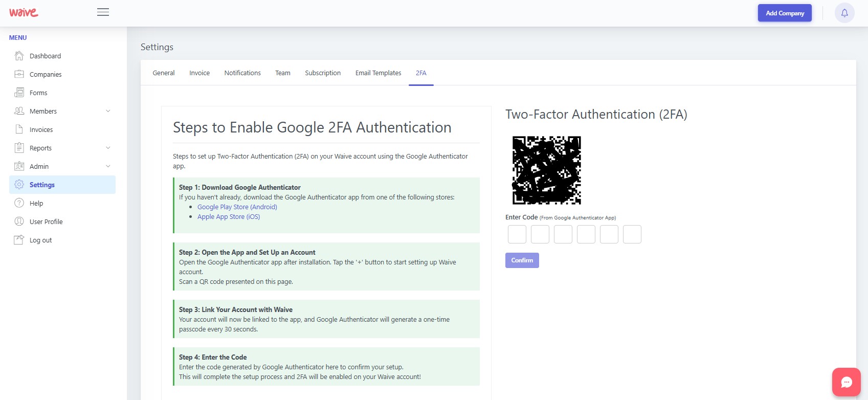Click the 'Enter Code' label
This screenshot has height=400, width=868.
click(x=522, y=217)
